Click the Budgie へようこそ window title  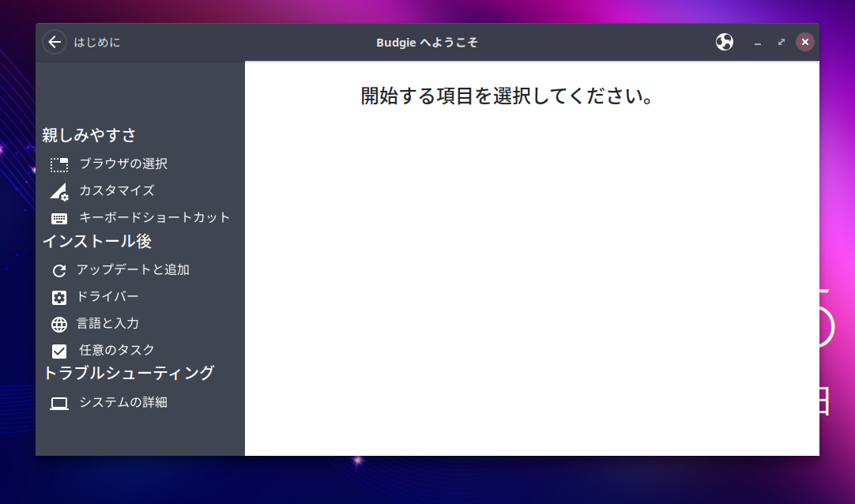(x=427, y=43)
